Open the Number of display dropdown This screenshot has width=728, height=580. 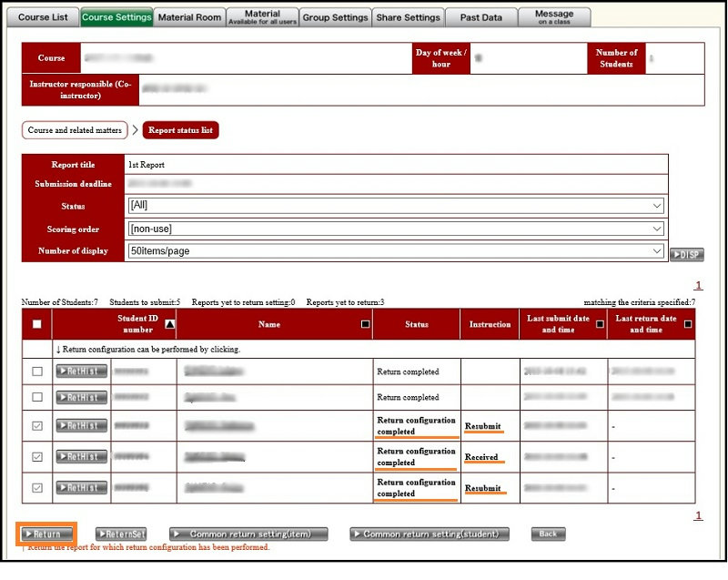pos(395,251)
